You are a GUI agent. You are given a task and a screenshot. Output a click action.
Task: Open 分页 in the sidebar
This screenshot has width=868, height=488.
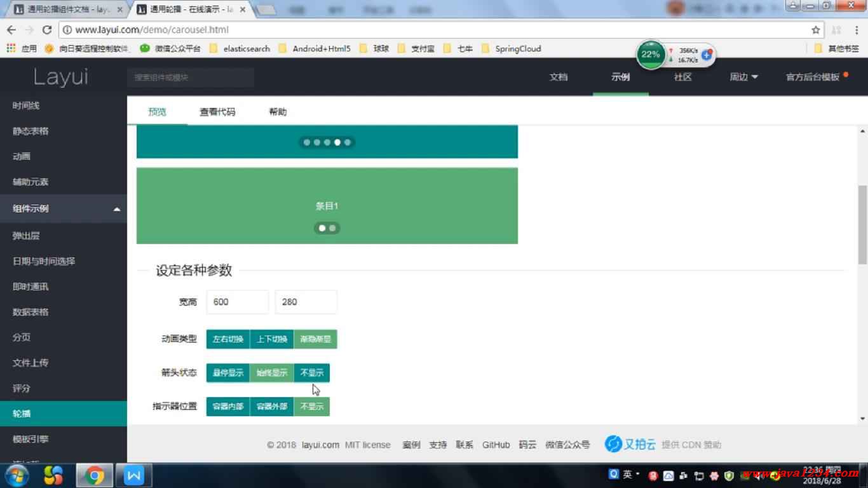click(64, 337)
